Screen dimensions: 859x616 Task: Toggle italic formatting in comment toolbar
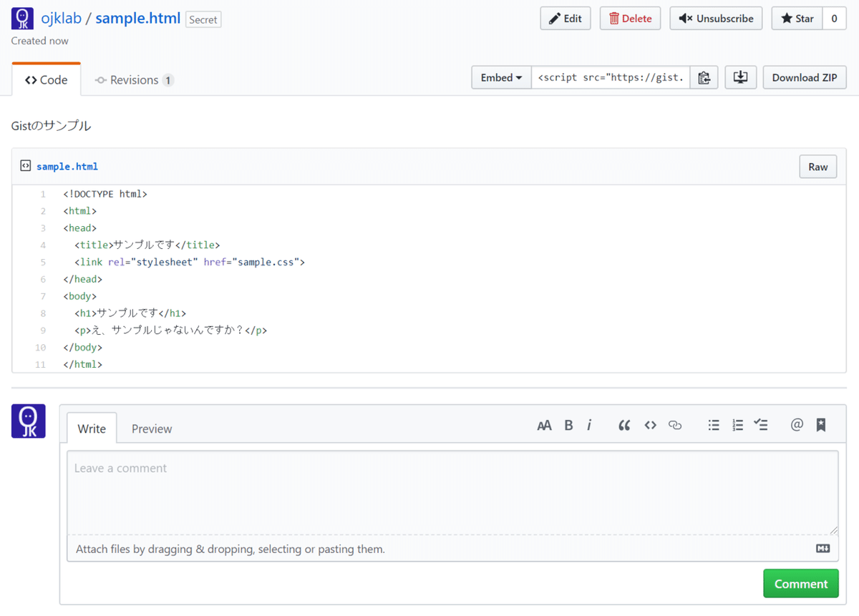(589, 425)
